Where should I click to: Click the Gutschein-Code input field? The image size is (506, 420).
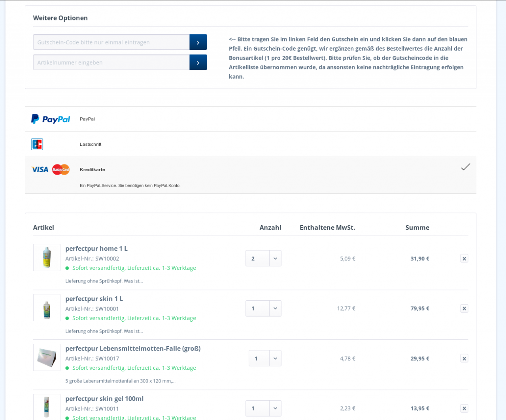(111, 42)
